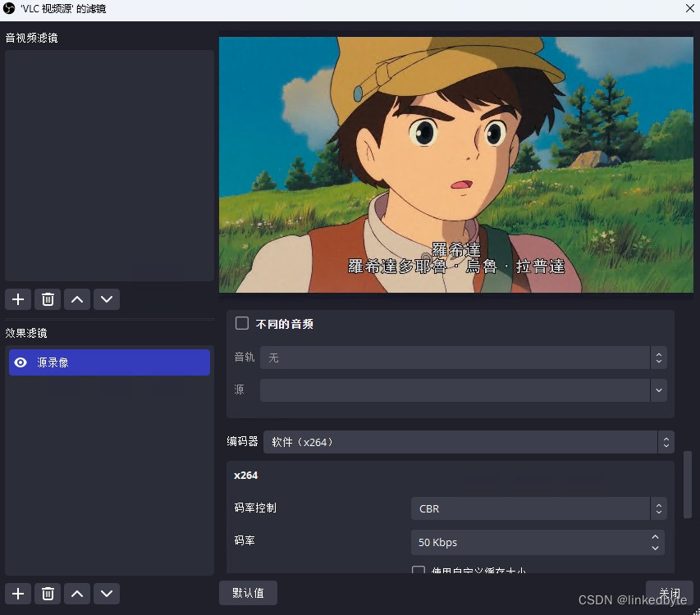Click the 效果滤镜 heading

26,333
